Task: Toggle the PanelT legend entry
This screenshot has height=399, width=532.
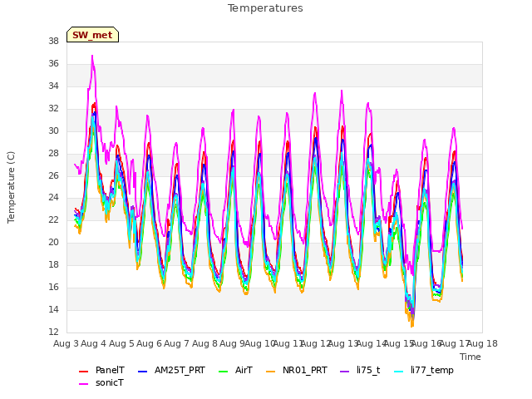Action: click(101, 370)
